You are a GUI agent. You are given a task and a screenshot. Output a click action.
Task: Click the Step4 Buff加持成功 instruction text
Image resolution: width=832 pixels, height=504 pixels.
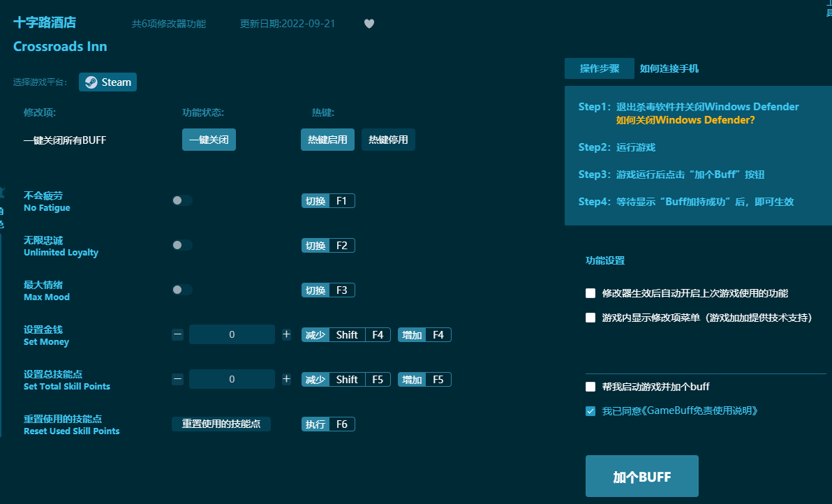(686, 202)
